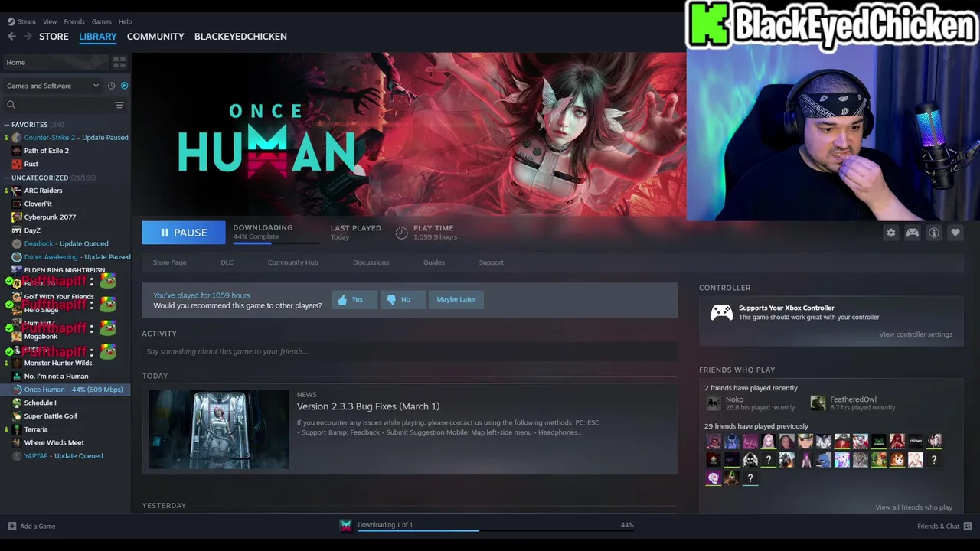Screen dimensions: 980x551
Task: Open game settings gear icon
Action: click(891, 233)
